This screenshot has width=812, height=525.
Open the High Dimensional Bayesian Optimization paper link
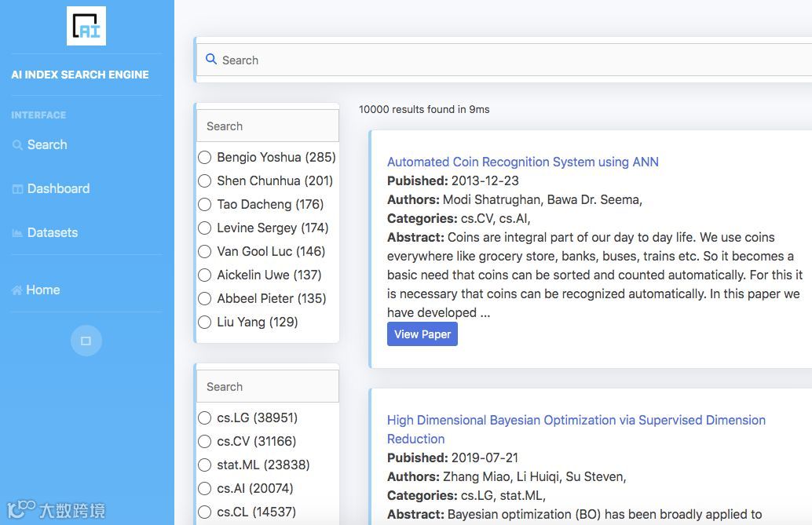tap(576, 429)
